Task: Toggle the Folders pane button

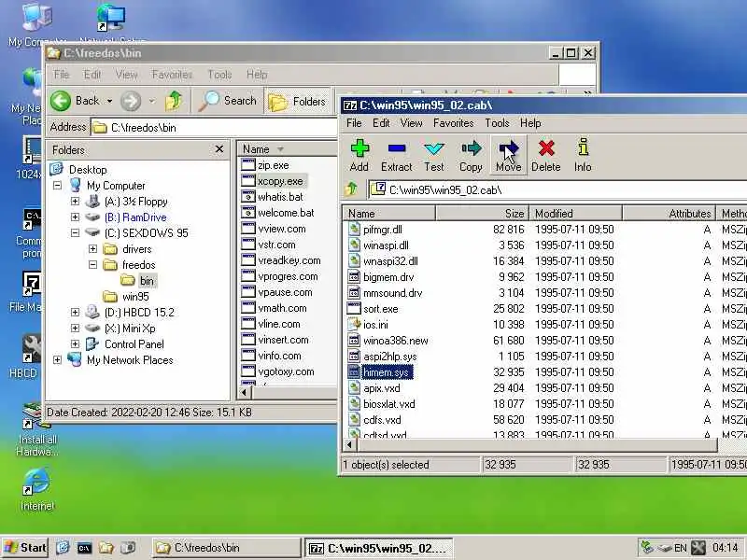Action: [297, 101]
